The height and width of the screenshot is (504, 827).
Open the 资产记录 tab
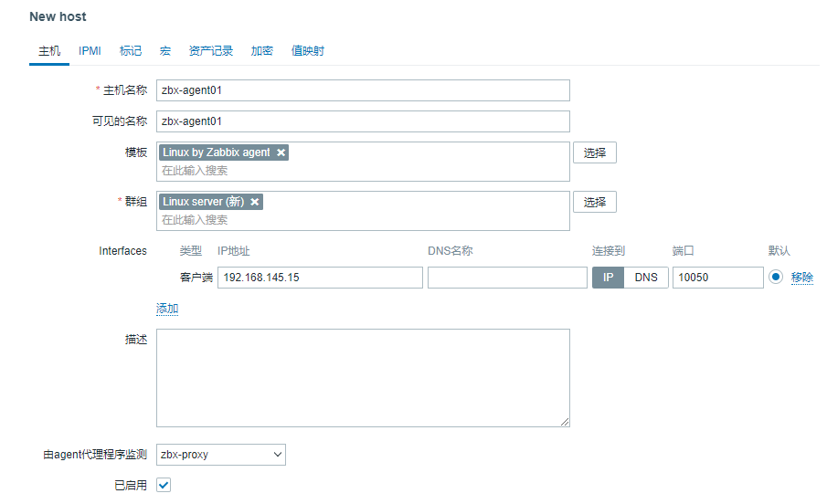click(210, 51)
